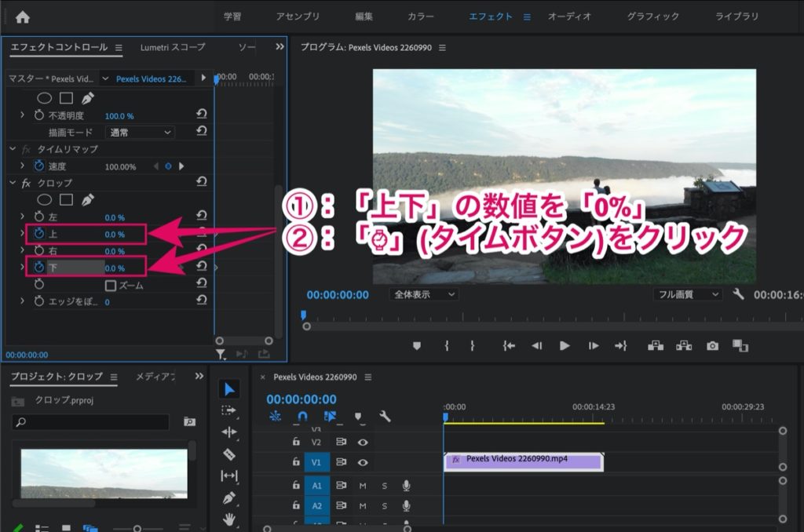This screenshot has width=804, height=532.
Task: Toggle the 上 crop stopwatch
Action: click(39, 234)
